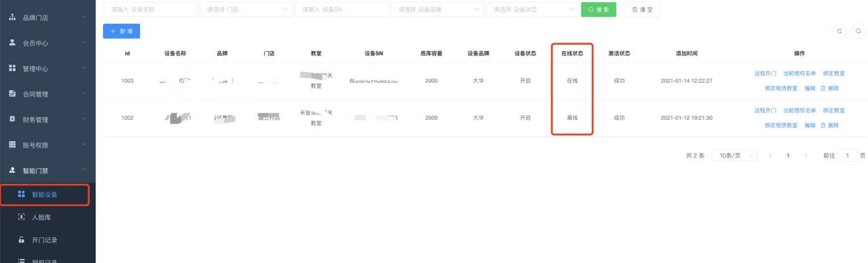Image resolution: width=868 pixels, height=263 pixels.
Task: Click the blue 新增 button
Action: (122, 31)
